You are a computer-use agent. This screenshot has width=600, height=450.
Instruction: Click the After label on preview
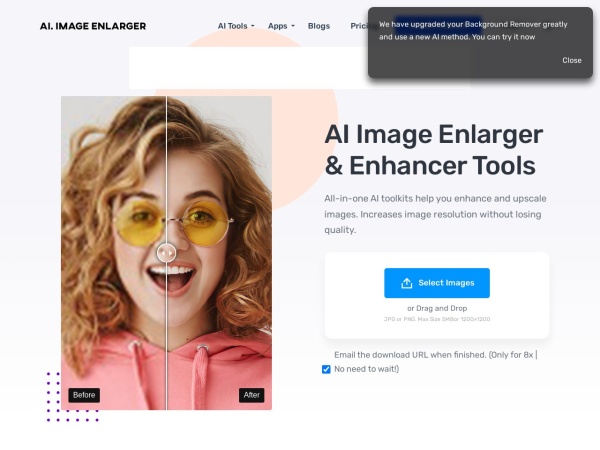coord(251,395)
